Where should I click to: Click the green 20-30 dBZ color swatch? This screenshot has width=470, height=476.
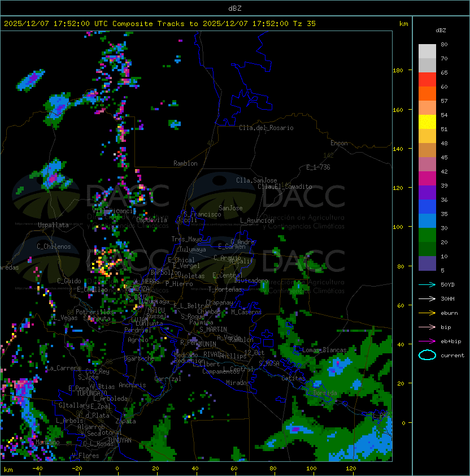pyautogui.click(x=427, y=235)
